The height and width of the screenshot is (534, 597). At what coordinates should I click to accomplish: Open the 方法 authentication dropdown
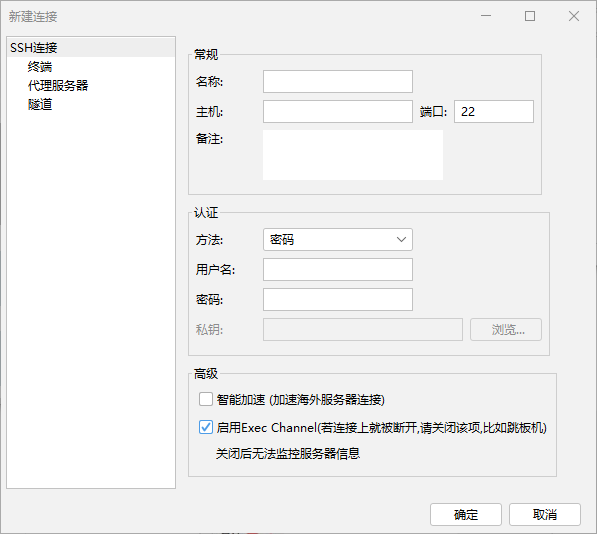(x=338, y=239)
